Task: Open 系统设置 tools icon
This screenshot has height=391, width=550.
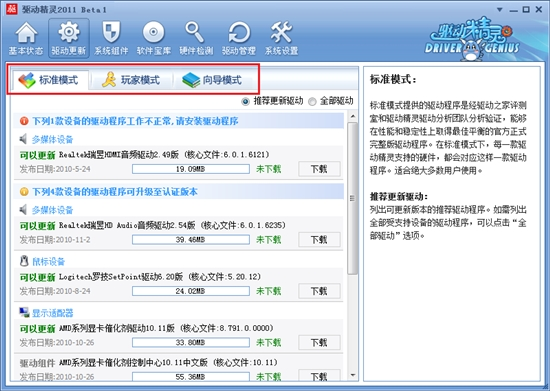Action: (281, 38)
